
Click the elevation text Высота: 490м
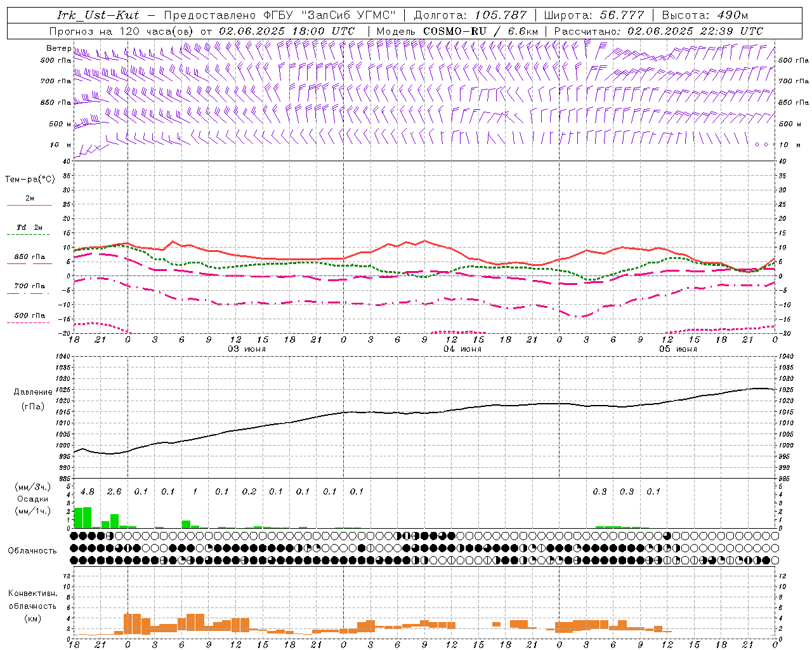705,15
